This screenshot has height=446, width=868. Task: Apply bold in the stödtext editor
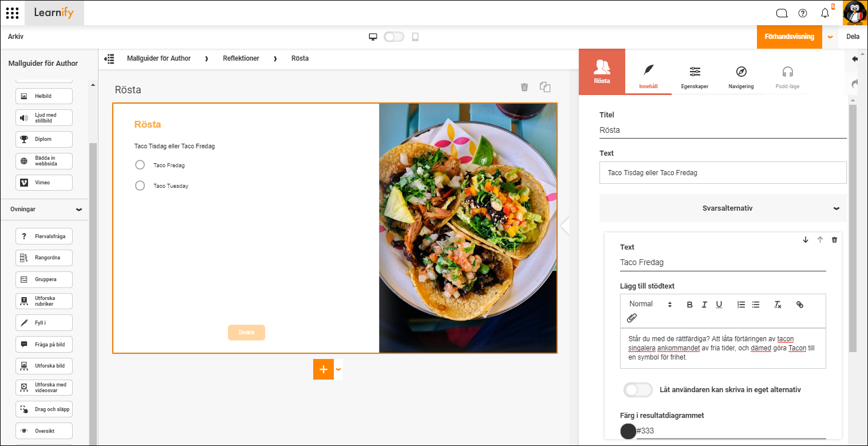tap(689, 305)
